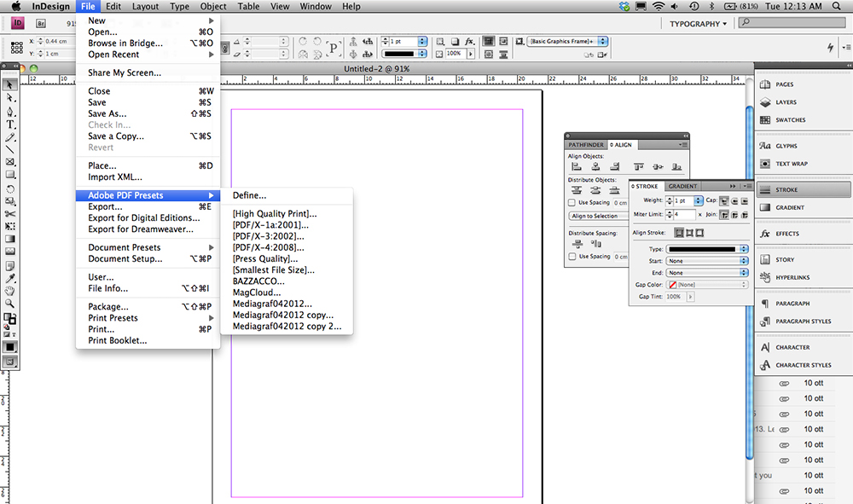The width and height of the screenshot is (853, 504).
Task: Tick Use Spacing under Distribute Spacing
Action: (x=572, y=256)
